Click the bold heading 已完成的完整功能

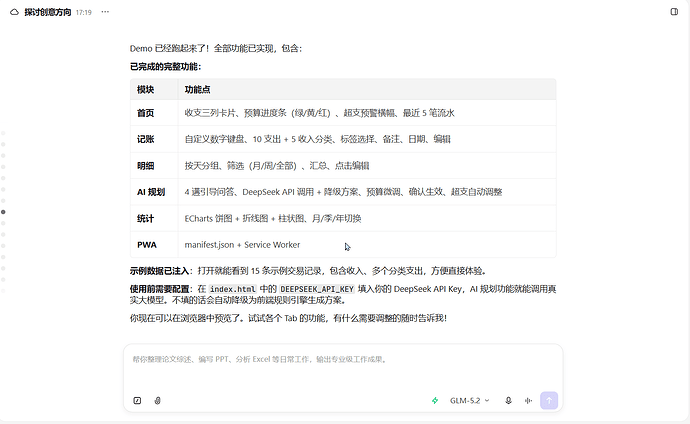165,66
